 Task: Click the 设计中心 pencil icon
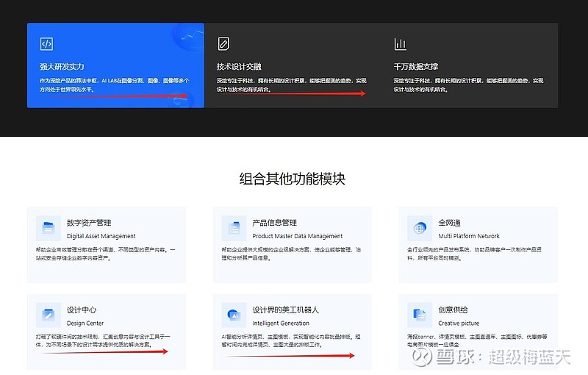tap(48, 315)
